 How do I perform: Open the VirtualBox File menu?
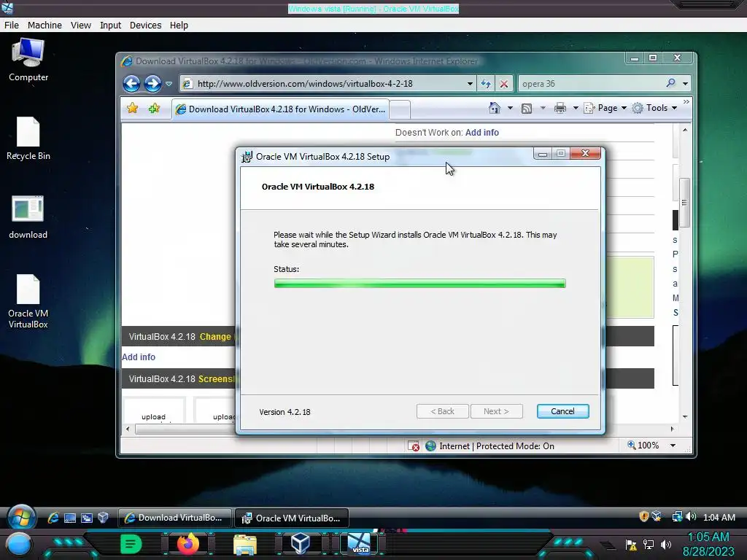[12, 26]
